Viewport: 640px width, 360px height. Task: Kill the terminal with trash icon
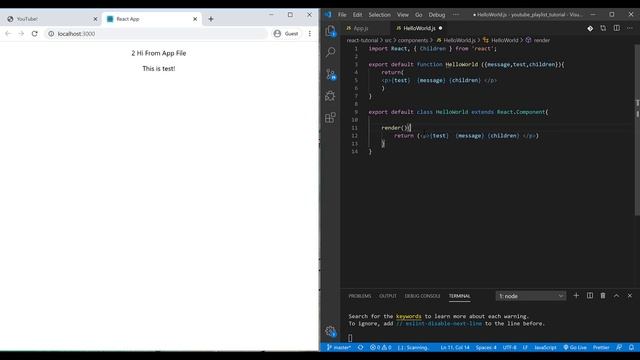coord(603,296)
